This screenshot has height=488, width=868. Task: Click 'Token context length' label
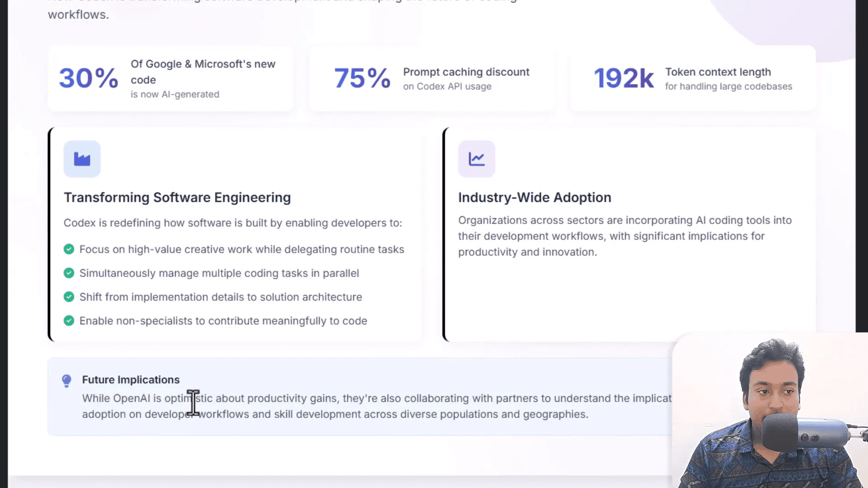click(x=718, y=72)
